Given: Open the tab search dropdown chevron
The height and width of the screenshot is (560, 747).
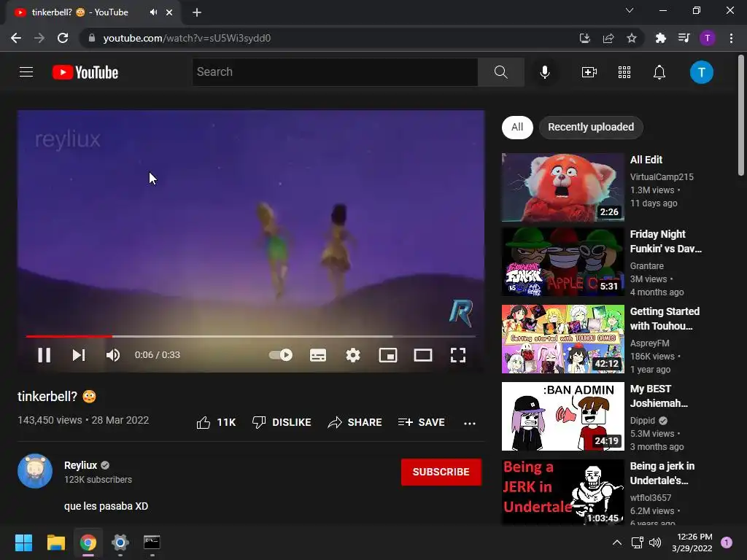Looking at the screenshot, I should click(x=630, y=10).
